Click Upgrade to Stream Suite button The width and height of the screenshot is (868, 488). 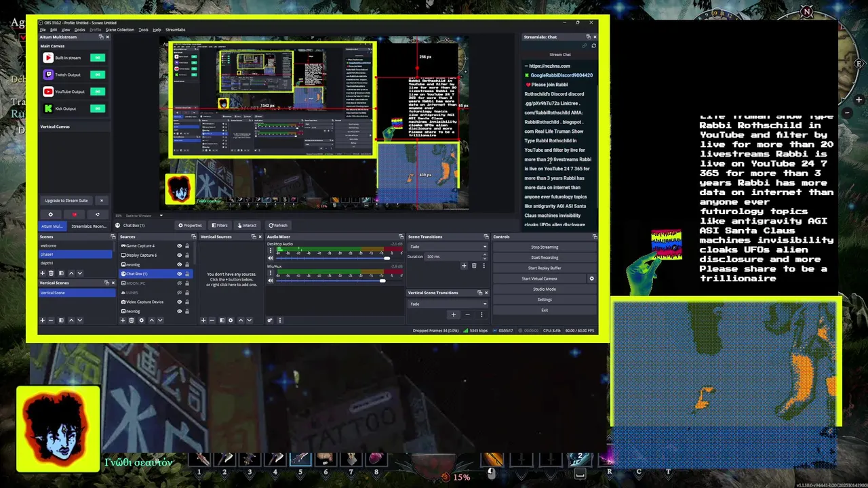tap(66, 201)
